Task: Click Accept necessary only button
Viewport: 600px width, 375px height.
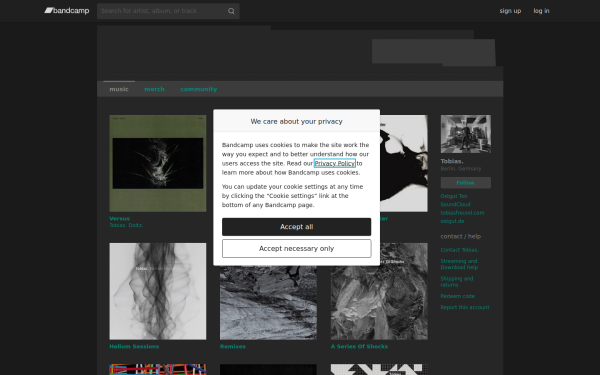Action: tap(296, 249)
